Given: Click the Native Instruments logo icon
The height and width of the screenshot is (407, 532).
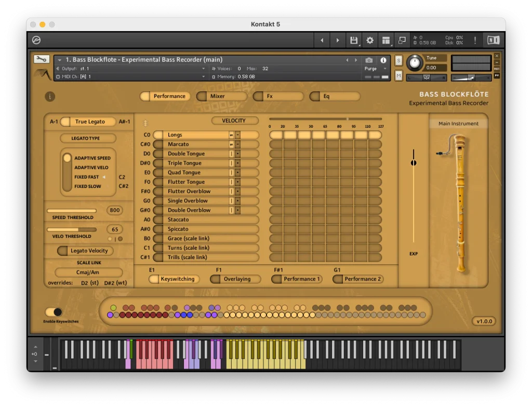Looking at the screenshot, I should coord(493,40).
